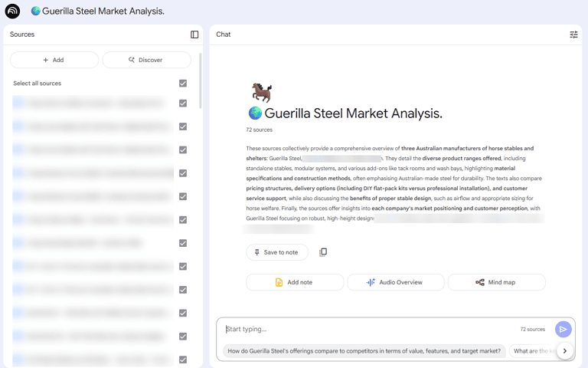
Task: Click the NotebookLM logo icon
Action: pyautogui.click(x=12, y=11)
